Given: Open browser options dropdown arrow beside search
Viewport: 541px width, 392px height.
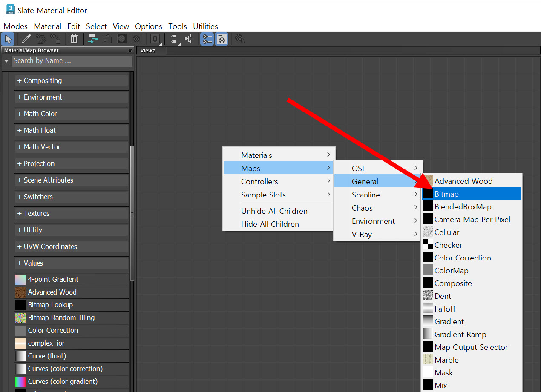Looking at the screenshot, I should (6, 61).
